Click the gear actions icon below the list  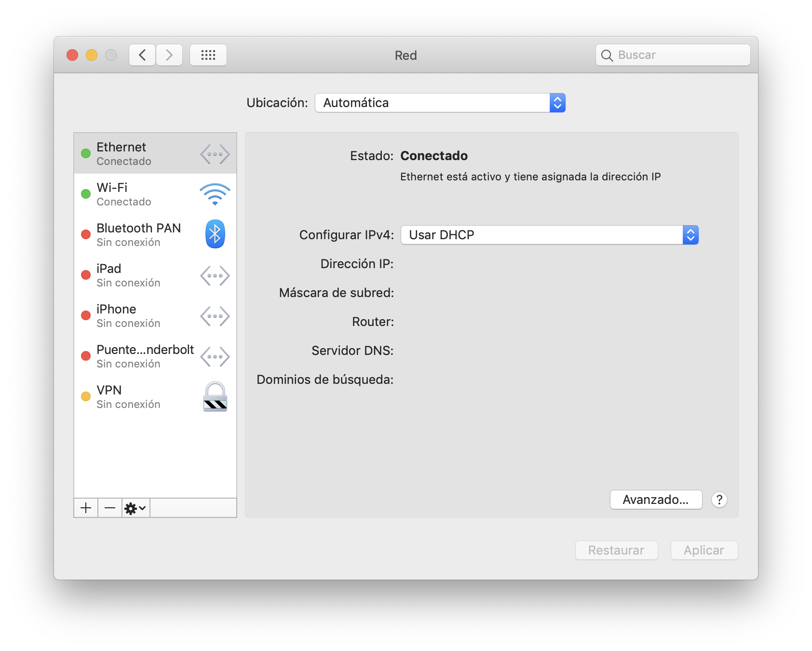[135, 508]
